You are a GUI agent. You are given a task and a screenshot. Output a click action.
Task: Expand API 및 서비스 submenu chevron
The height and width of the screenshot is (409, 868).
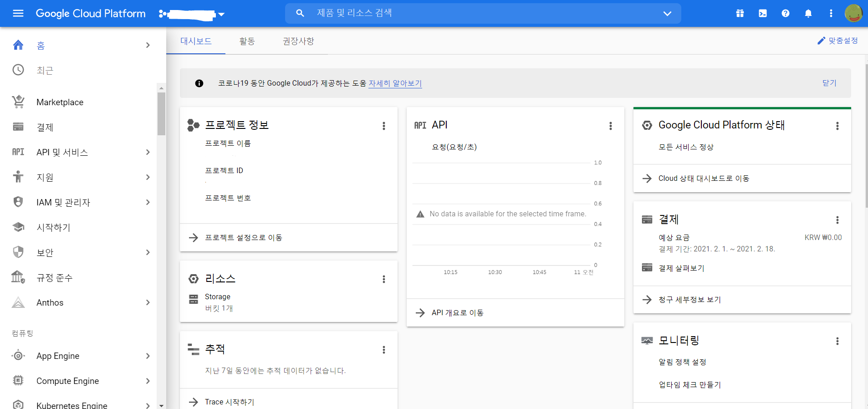(148, 152)
